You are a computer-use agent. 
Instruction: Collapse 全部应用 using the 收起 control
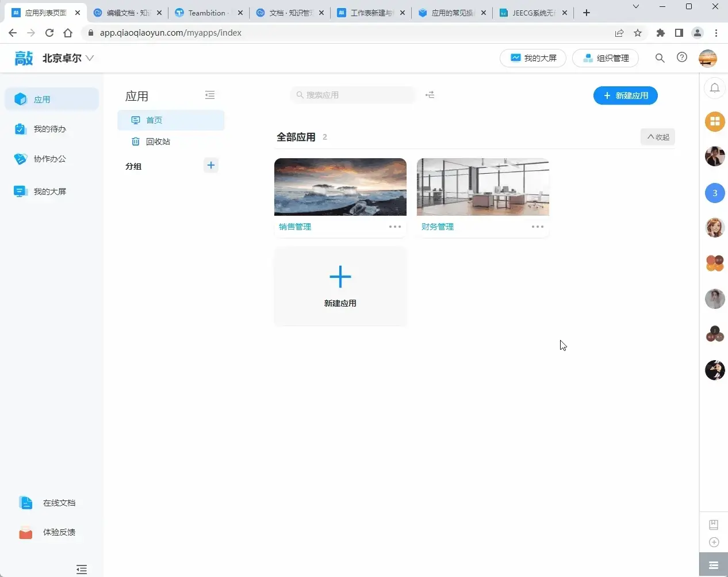(657, 137)
